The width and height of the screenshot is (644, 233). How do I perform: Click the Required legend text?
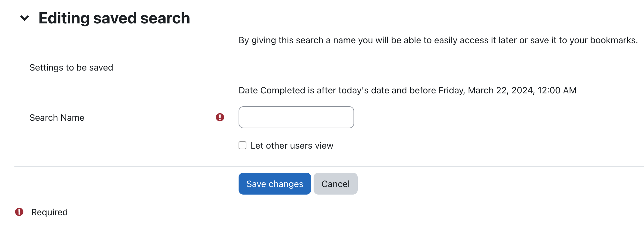[49, 212]
